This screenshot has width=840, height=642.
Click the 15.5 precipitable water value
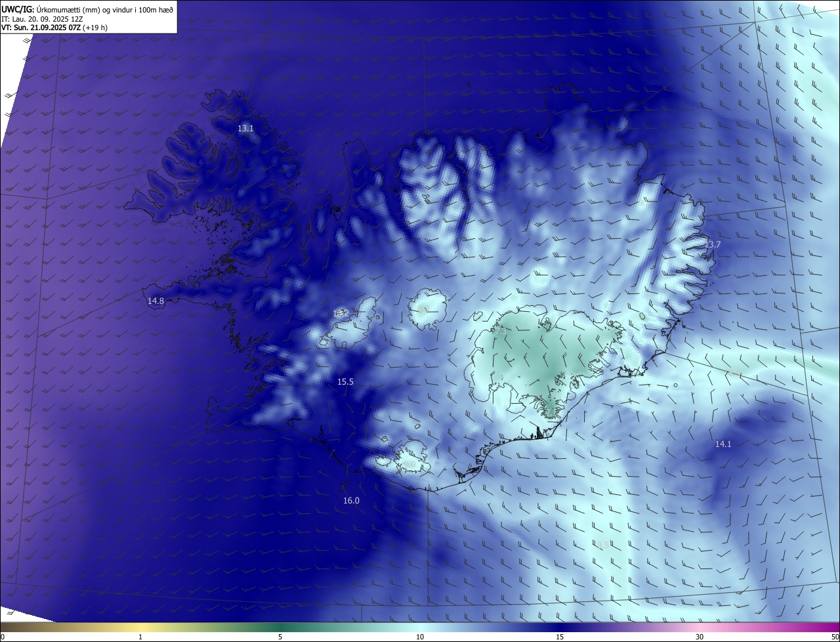[345, 381]
